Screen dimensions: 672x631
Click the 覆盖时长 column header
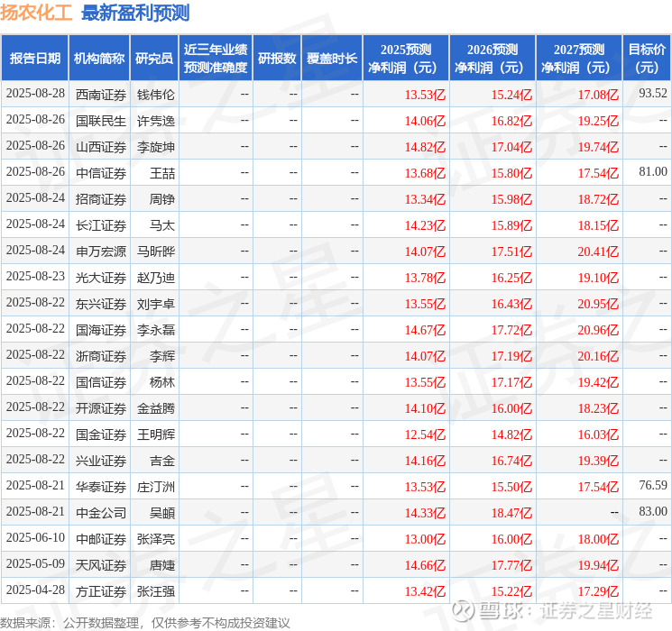332,59
